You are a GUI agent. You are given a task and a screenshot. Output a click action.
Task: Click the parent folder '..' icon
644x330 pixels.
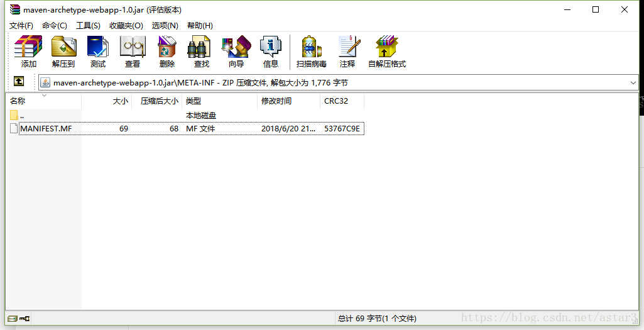click(x=14, y=115)
